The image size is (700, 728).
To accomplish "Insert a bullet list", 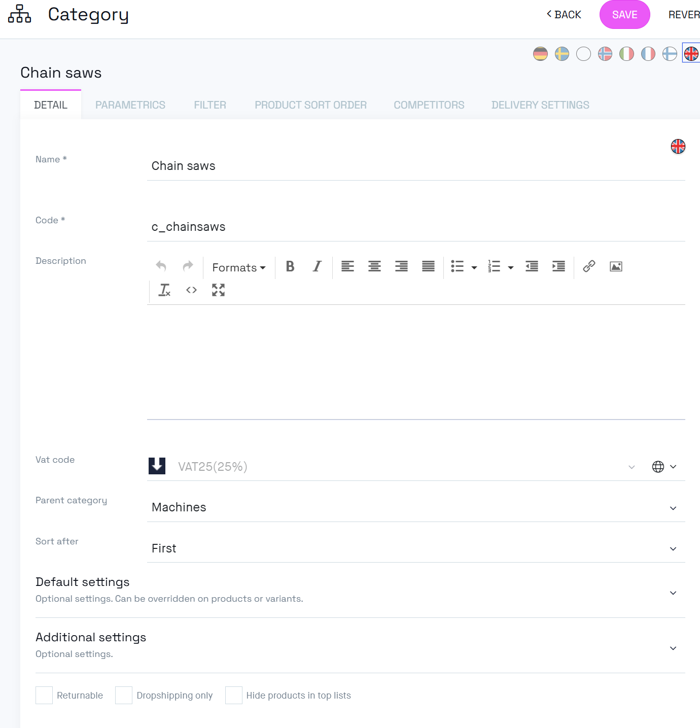I will (x=457, y=266).
